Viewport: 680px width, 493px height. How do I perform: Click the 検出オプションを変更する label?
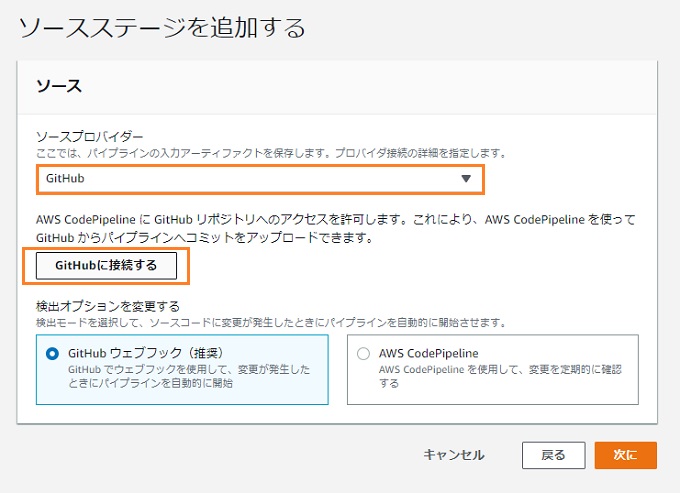[108, 307]
